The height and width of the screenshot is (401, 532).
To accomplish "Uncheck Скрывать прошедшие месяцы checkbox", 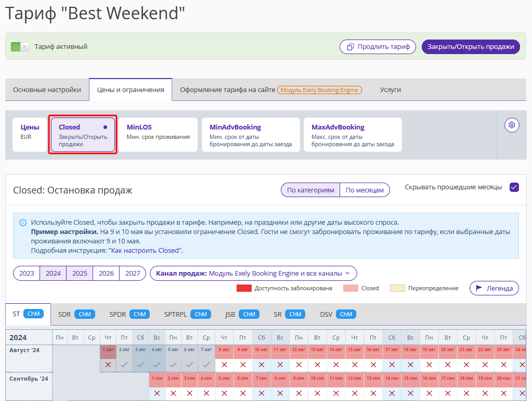I will click(514, 187).
